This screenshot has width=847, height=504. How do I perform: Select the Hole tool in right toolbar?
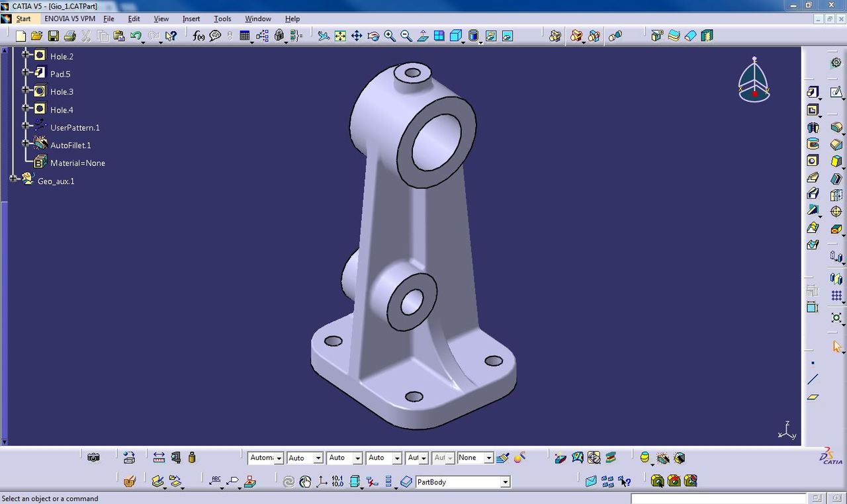point(813,160)
